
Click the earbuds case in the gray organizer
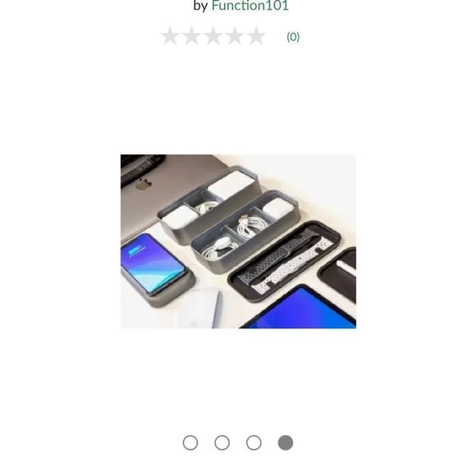click(278, 207)
